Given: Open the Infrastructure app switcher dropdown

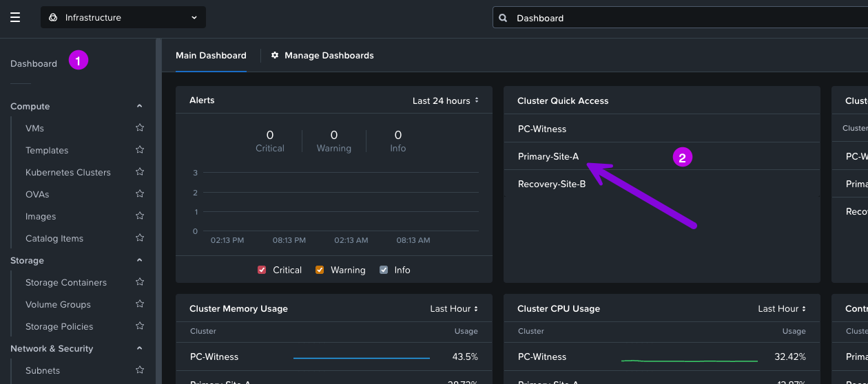Looking at the screenshot, I should tap(123, 18).
